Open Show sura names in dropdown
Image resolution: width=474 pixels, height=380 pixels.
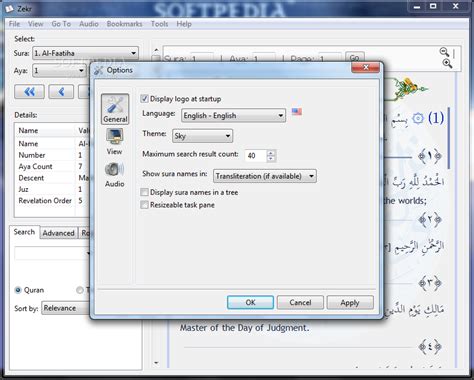[265, 176]
